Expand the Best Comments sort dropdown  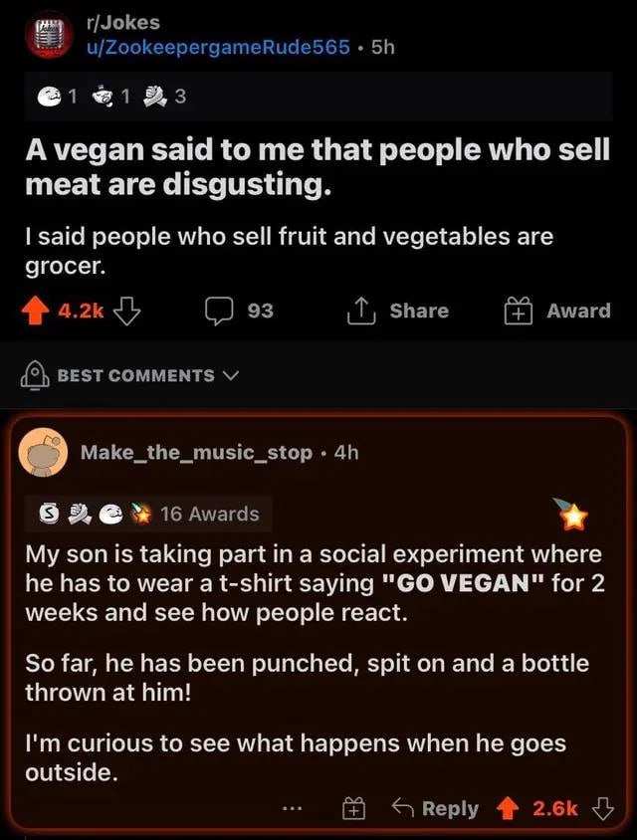(x=233, y=375)
